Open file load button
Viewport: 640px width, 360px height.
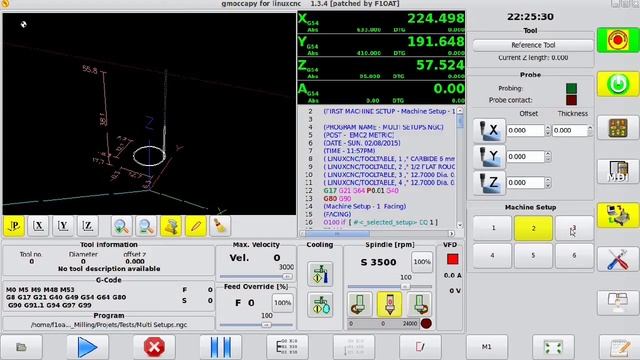coord(21,347)
